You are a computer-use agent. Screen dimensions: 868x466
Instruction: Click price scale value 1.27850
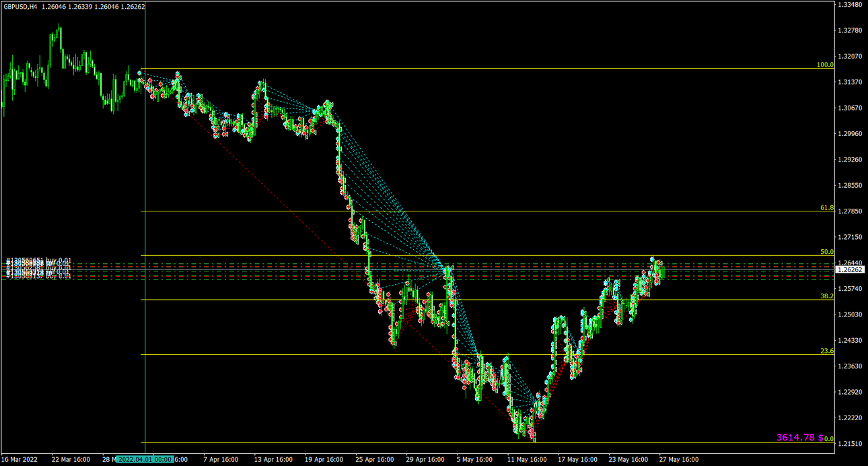pos(851,211)
